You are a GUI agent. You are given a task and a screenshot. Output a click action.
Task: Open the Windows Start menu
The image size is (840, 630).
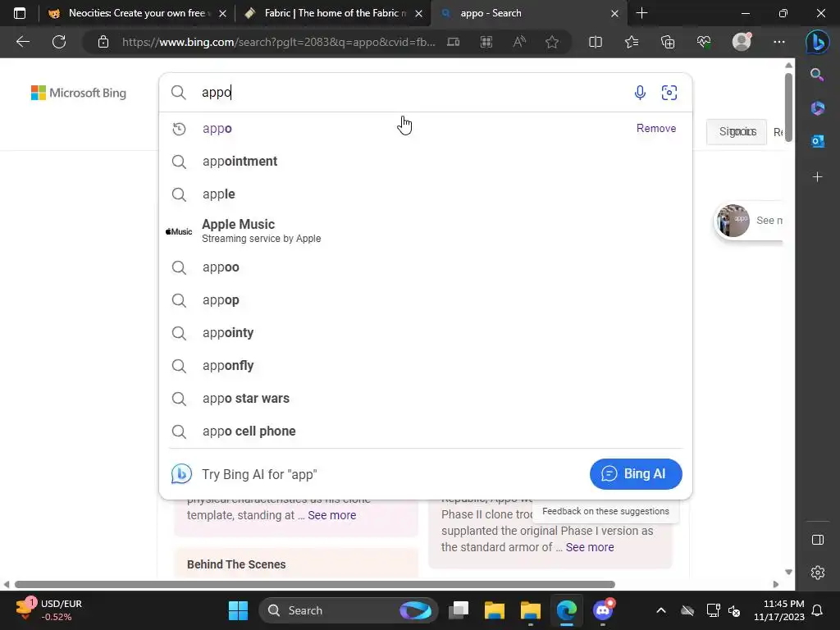pos(238,610)
